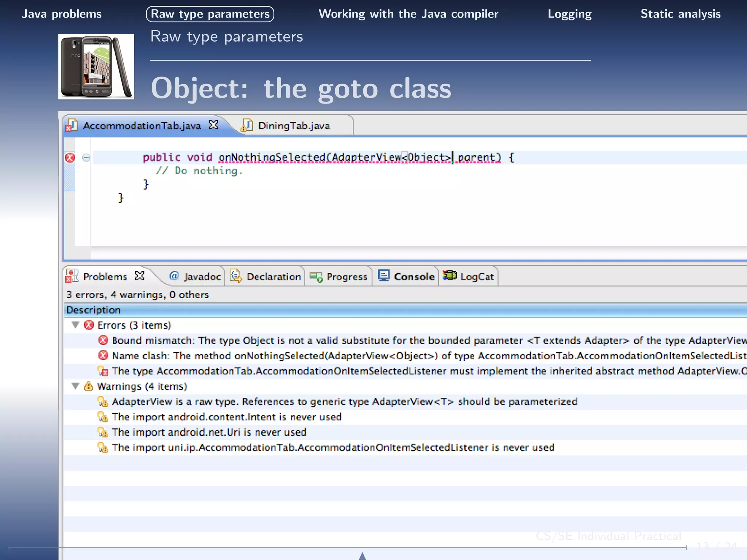This screenshot has height=560, width=747.
Task: Click the Do nothing comment line
Action: [199, 171]
